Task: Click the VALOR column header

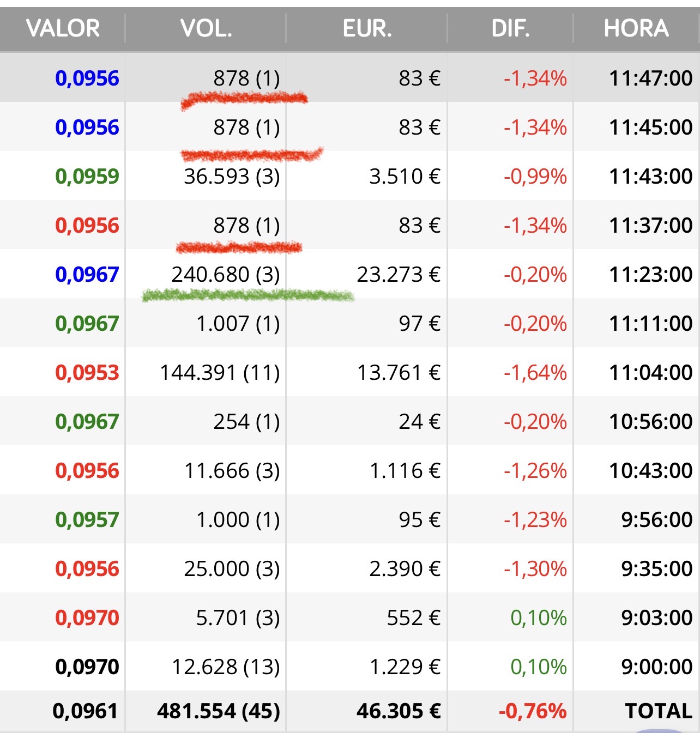Action: (x=63, y=28)
